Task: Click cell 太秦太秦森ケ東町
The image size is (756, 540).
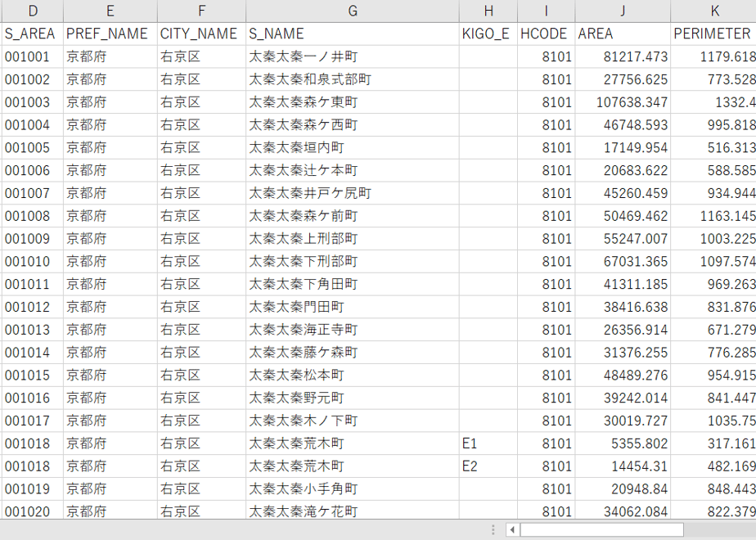Action: (x=353, y=102)
